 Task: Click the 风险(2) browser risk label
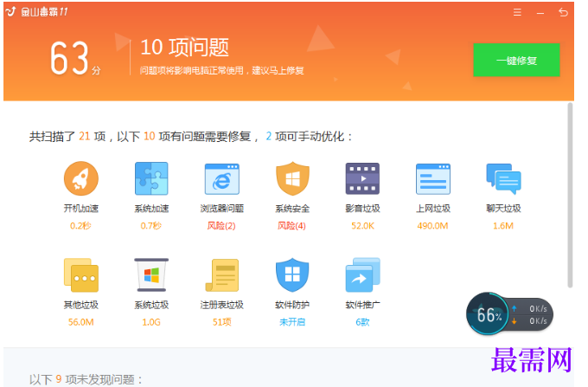pyautogui.click(x=221, y=226)
